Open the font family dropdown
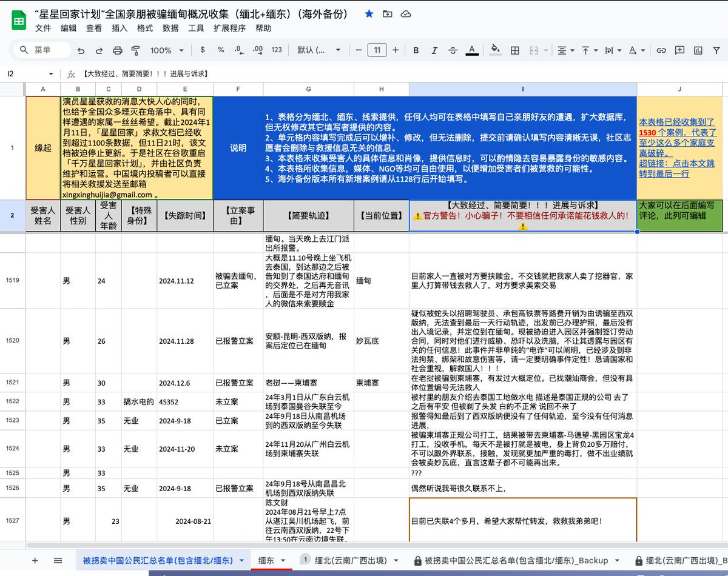The height and width of the screenshot is (576, 728). point(318,50)
